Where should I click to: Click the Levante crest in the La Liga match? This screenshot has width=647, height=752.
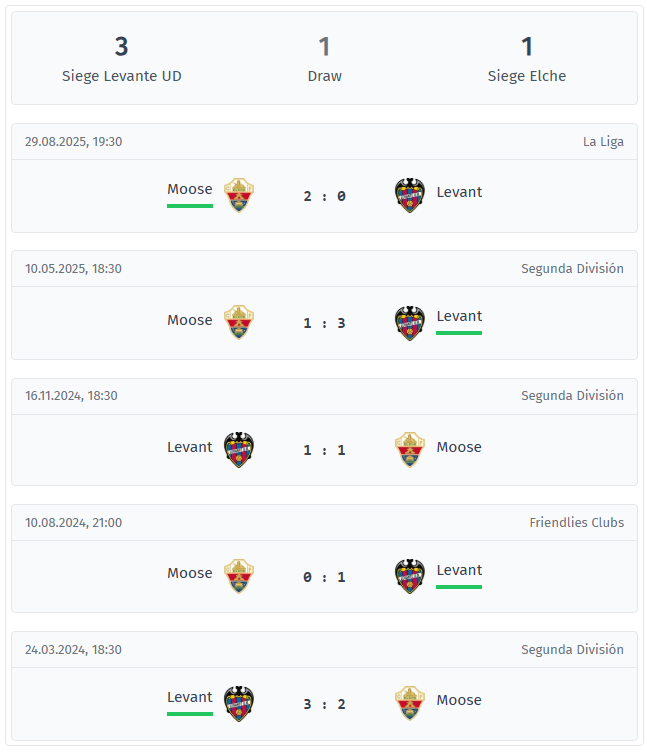point(410,195)
